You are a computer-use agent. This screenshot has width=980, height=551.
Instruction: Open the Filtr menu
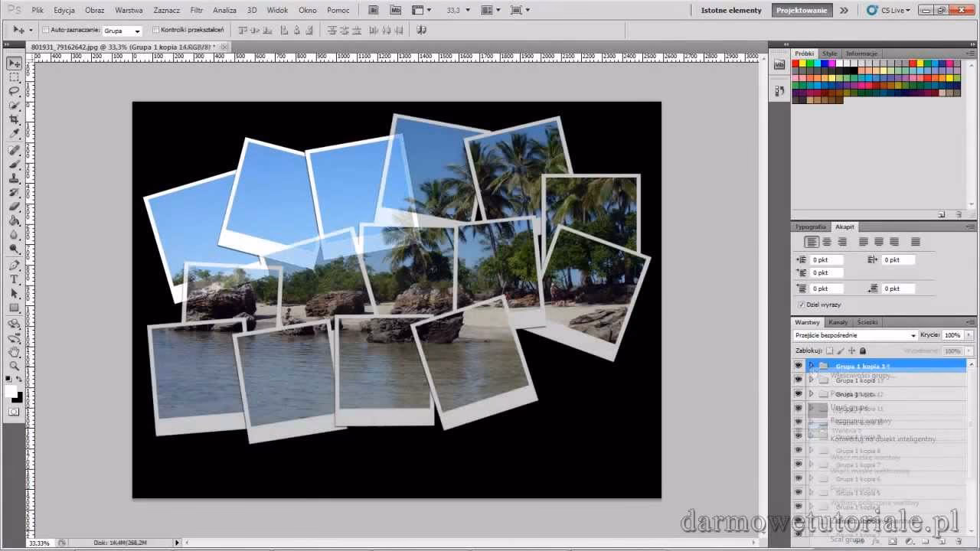(196, 10)
